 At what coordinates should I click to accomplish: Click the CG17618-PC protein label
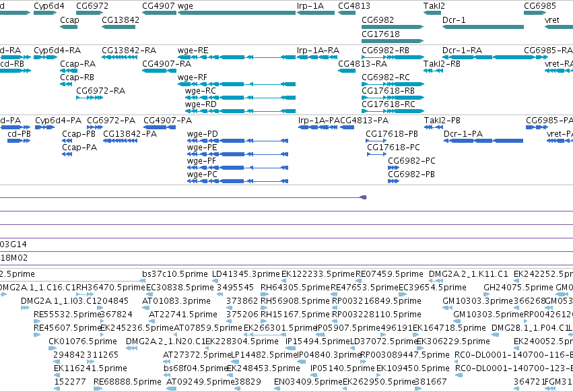point(394,148)
